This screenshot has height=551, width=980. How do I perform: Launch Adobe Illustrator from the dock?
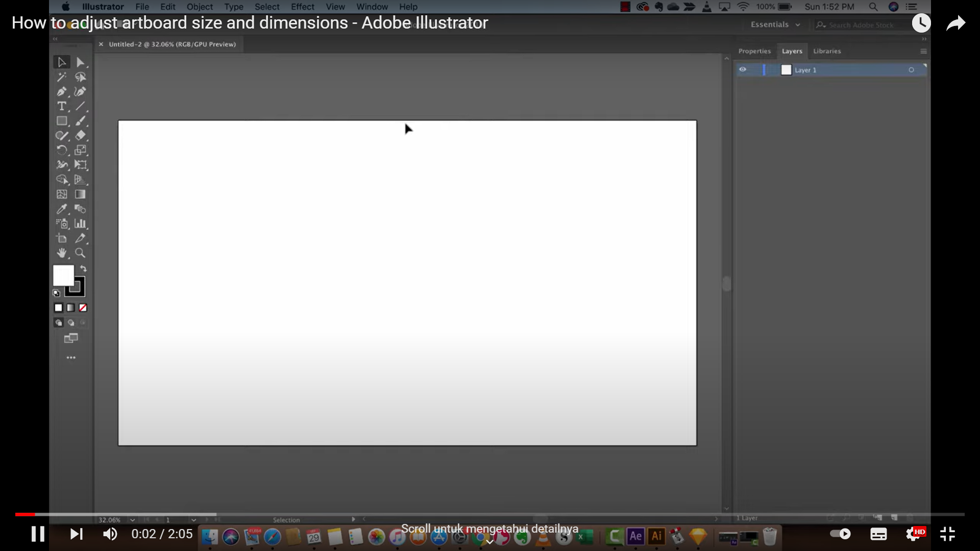coord(656,536)
